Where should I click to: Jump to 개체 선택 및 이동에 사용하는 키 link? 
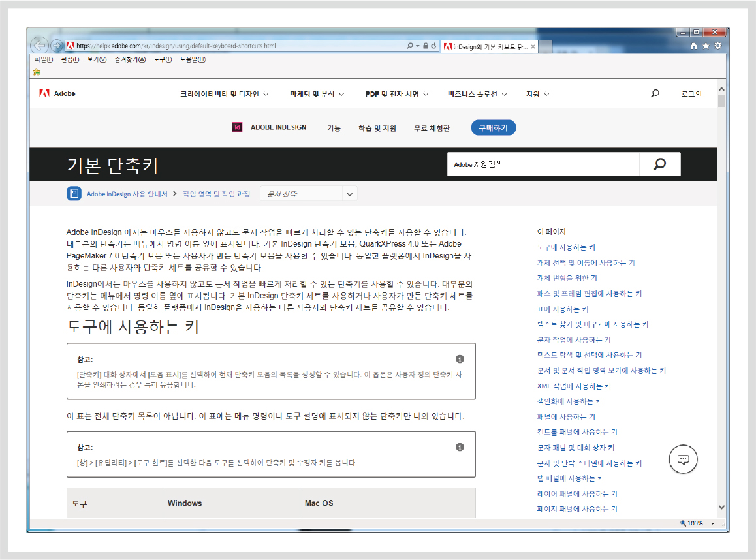click(x=586, y=262)
